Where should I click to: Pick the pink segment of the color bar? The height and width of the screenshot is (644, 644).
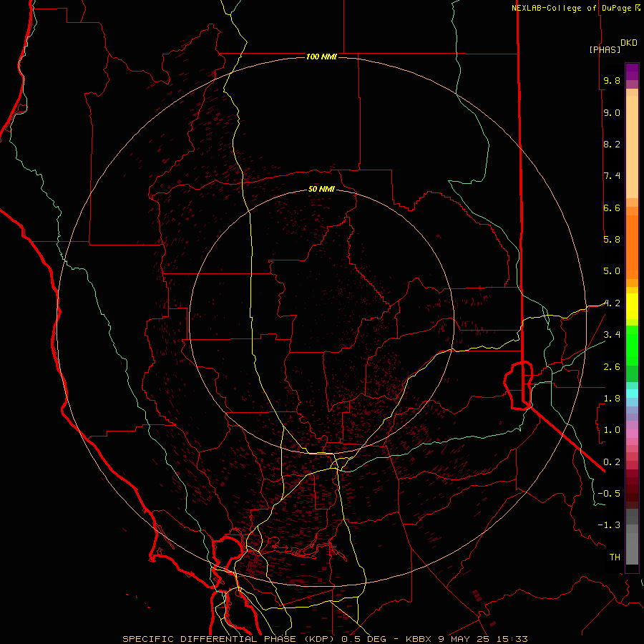tap(632, 434)
